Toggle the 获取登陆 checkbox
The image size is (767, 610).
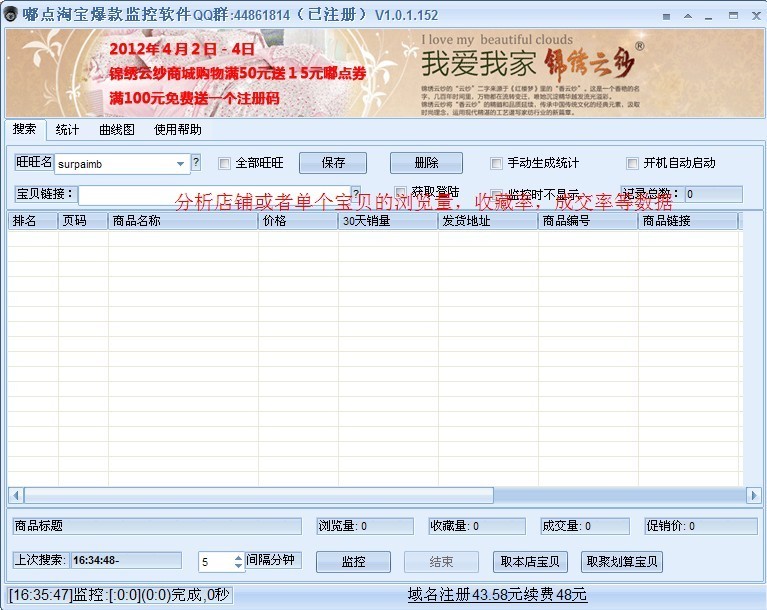click(401, 192)
